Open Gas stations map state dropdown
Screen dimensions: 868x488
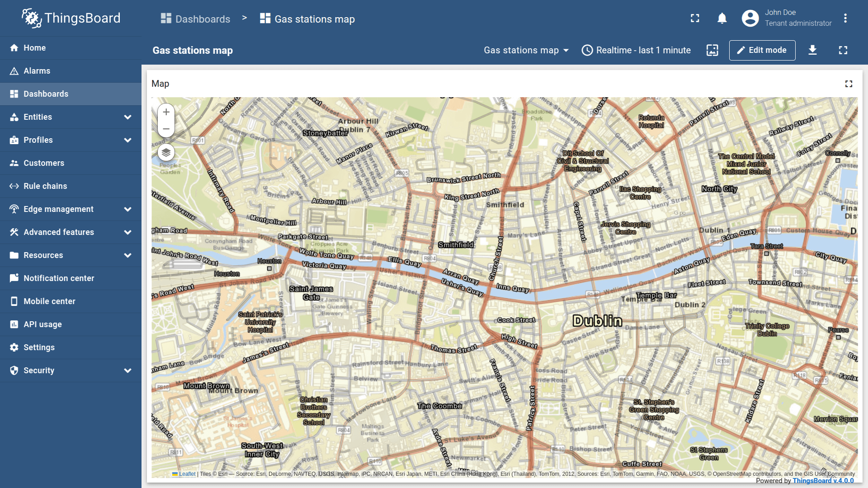point(526,50)
